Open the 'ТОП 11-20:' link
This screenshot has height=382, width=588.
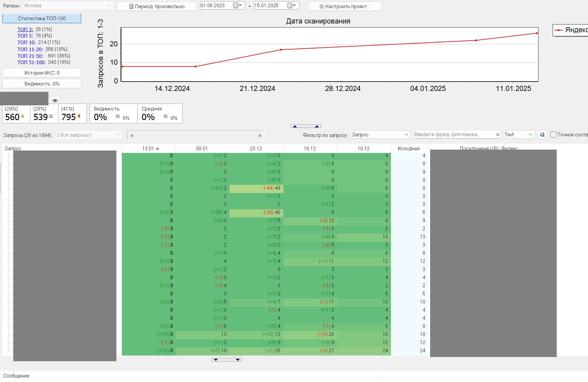pyautogui.click(x=30, y=49)
